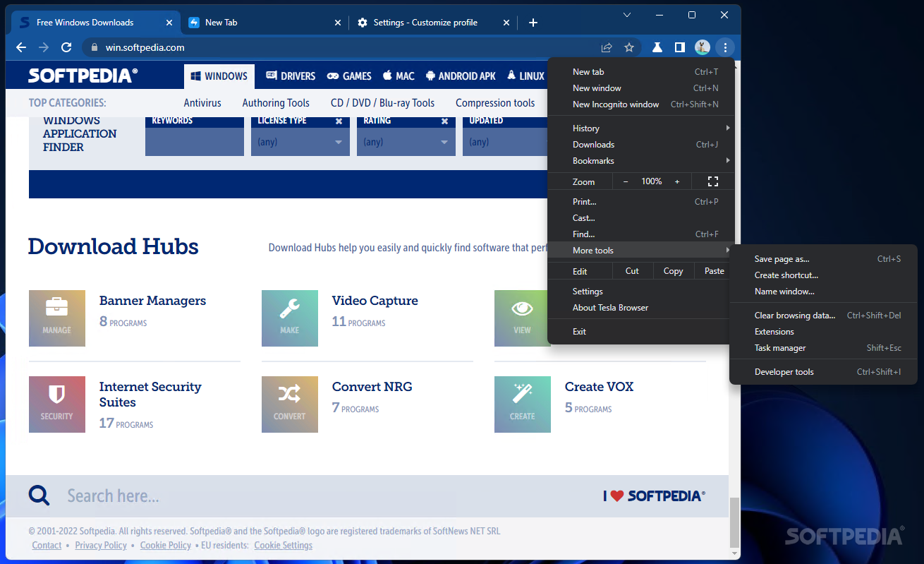Click Save page as... in submenu
The height and width of the screenshot is (564, 924).
(823, 259)
